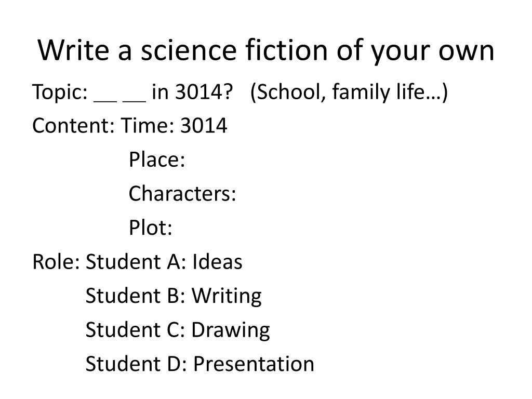This screenshot has width=532, height=399.
Task: Click the hint '(School, family life…)'
Action: pyautogui.click(x=349, y=92)
